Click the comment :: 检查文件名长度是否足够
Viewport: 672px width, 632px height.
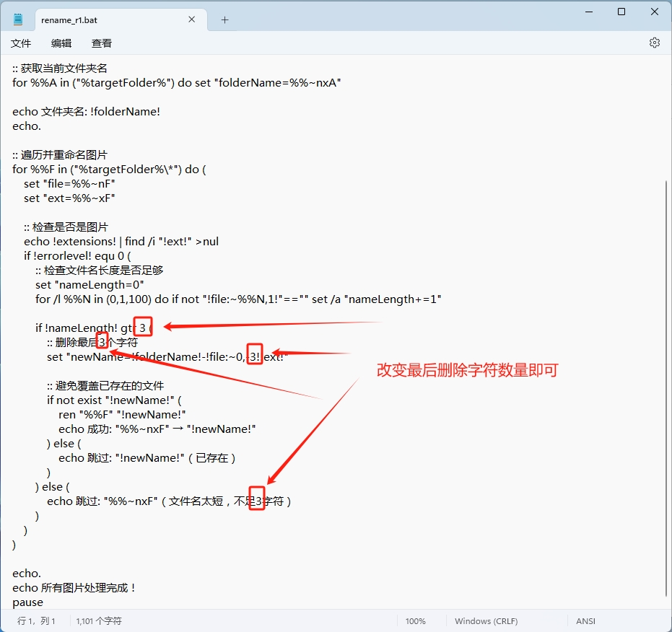click(100, 270)
